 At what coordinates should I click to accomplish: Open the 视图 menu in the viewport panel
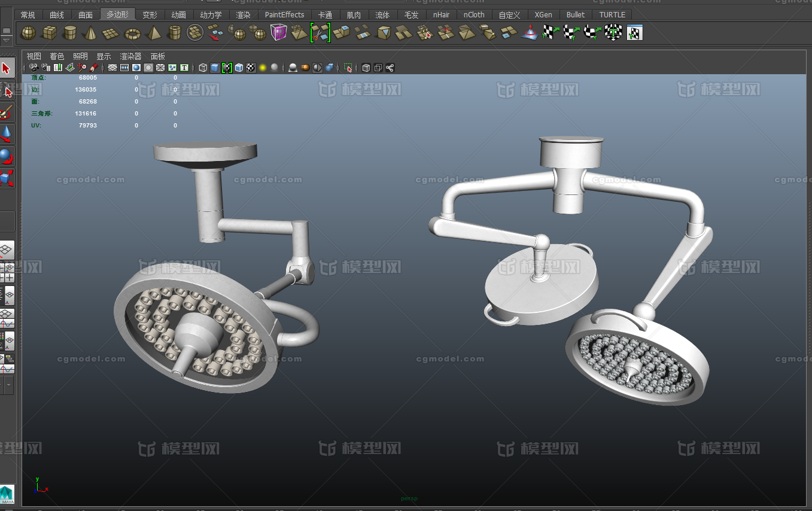click(x=33, y=56)
